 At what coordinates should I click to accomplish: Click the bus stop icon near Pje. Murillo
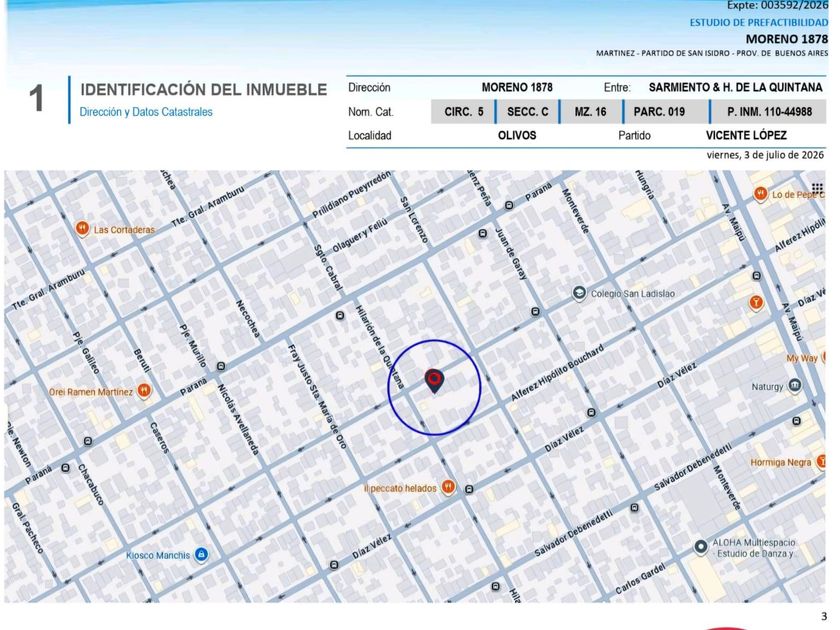click(221, 366)
